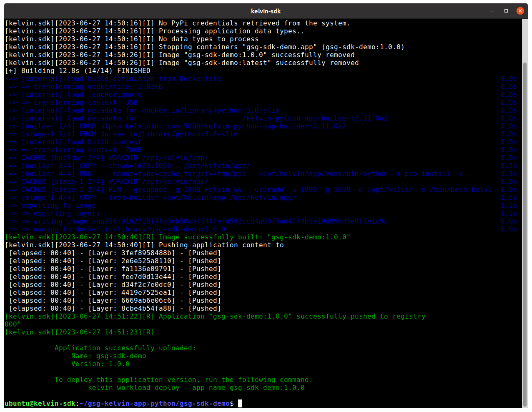Click the Application successfully uploaded message
The width and height of the screenshot is (532, 412).
click(x=125, y=348)
